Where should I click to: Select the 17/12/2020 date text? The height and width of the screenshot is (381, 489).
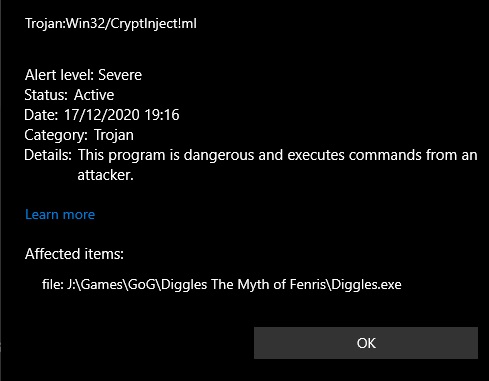point(102,115)
